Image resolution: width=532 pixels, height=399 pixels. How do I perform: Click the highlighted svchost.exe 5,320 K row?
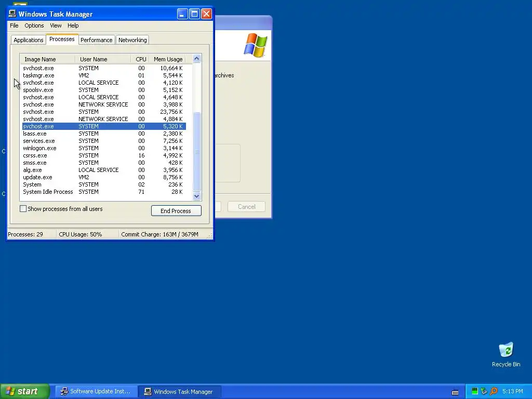104,126
